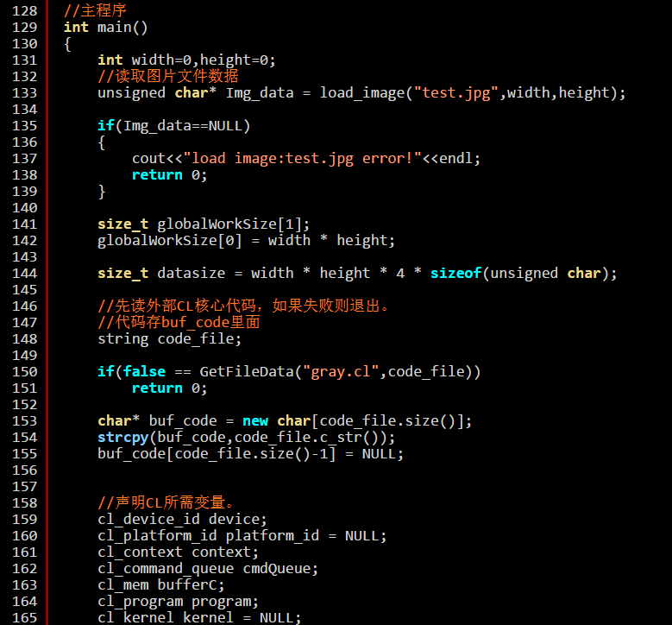Click "cl_context context;" declaration

tap(178, 552)
